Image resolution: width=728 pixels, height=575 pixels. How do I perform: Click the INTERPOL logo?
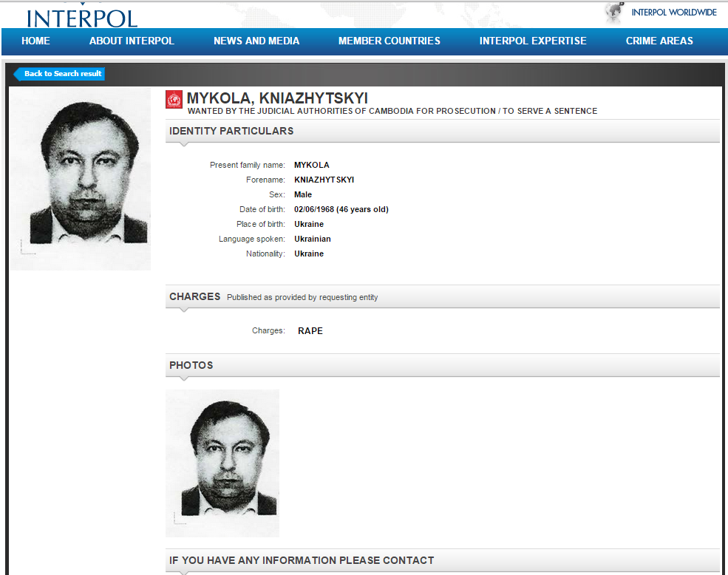(82, 16)
